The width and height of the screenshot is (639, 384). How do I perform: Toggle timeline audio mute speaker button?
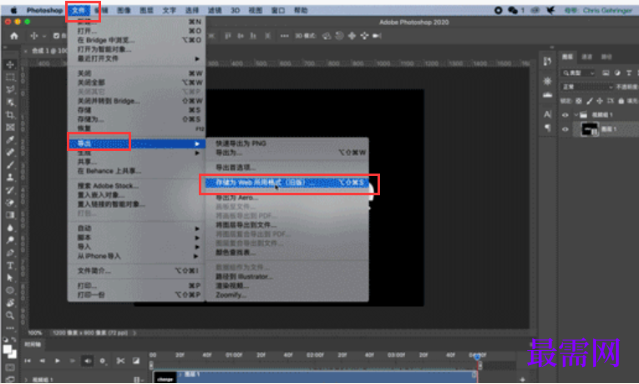(87, 361)
